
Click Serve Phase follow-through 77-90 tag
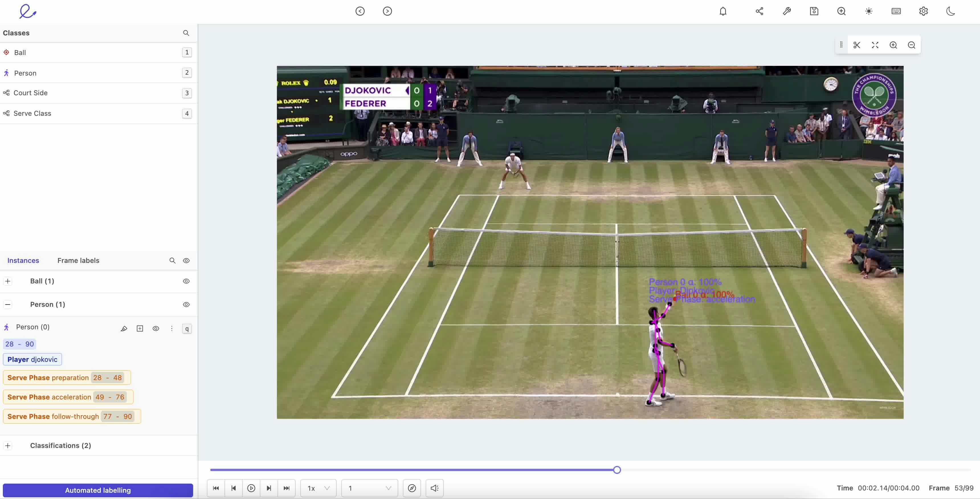72,416
